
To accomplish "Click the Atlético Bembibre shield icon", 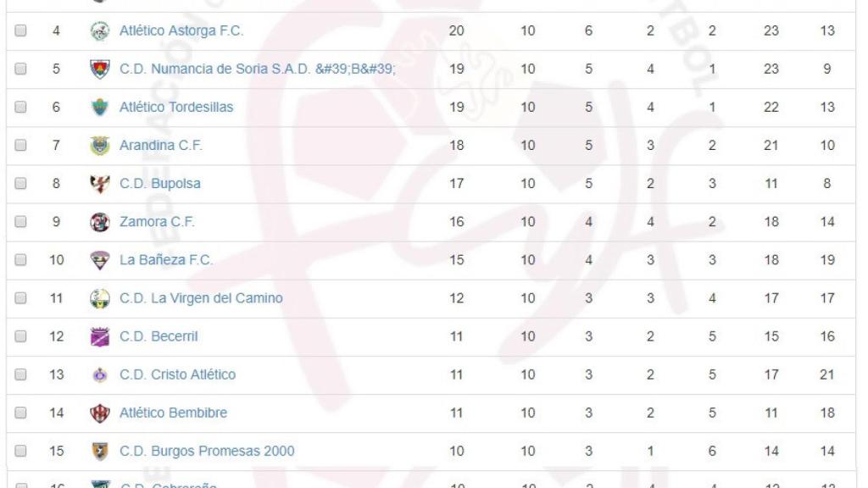I will (x=100, y=413).
